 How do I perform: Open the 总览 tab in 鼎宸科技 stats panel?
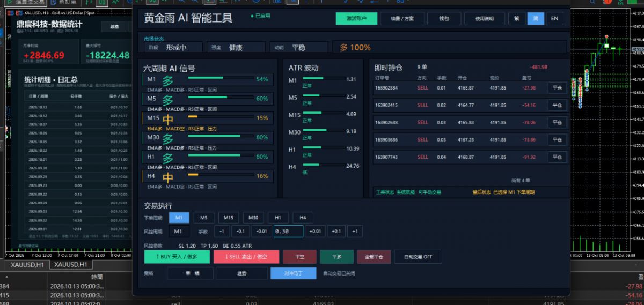pyautogui.click(x=114, y=26)
